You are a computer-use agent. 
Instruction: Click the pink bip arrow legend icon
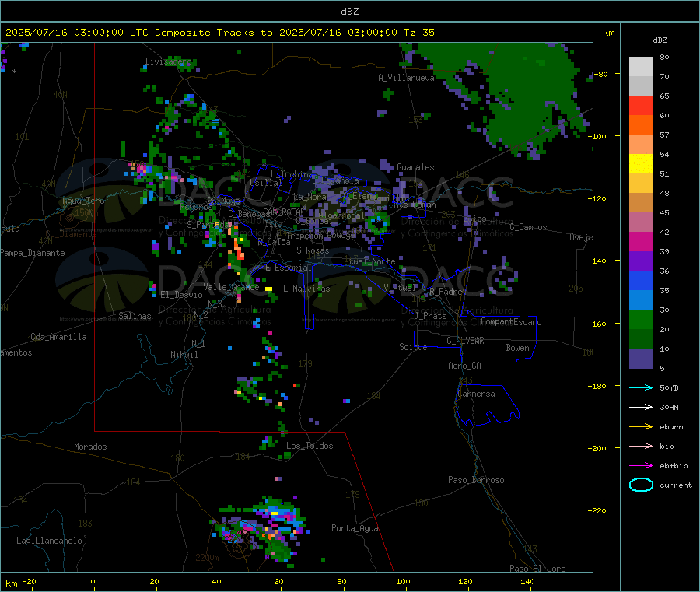point(641,446)
